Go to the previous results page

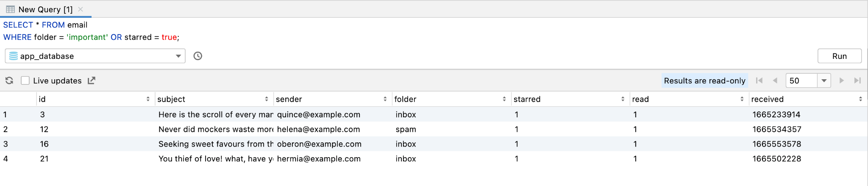pyautogui.click(x=775, y=81)
